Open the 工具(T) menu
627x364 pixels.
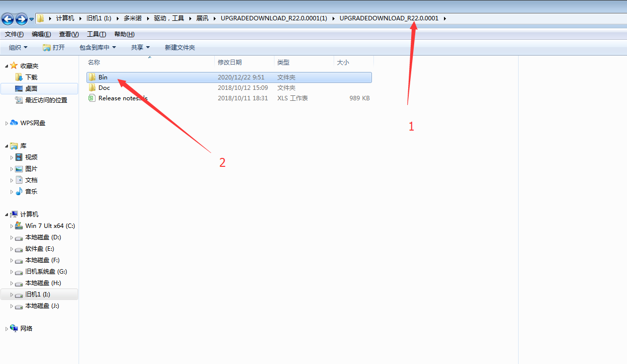click(x=96, y=34)
